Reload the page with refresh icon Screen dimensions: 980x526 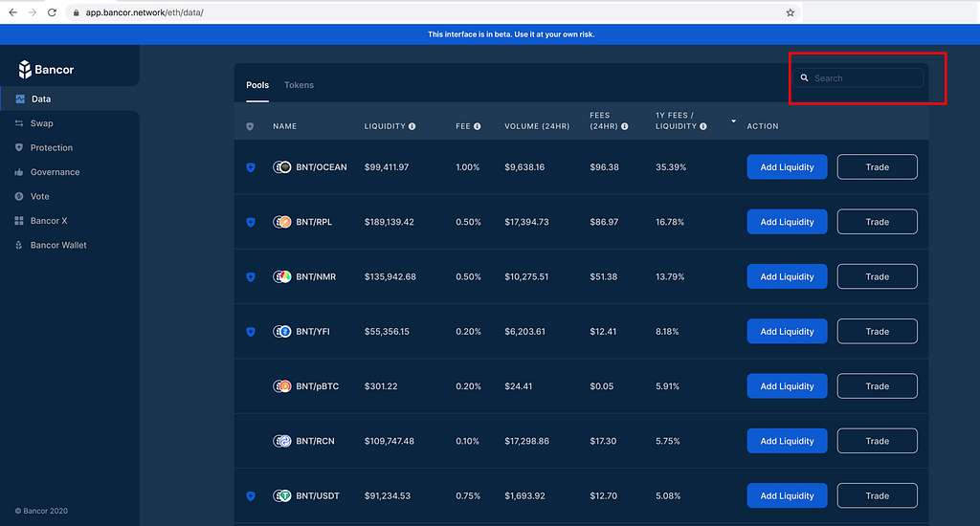[x=52, y=12]
